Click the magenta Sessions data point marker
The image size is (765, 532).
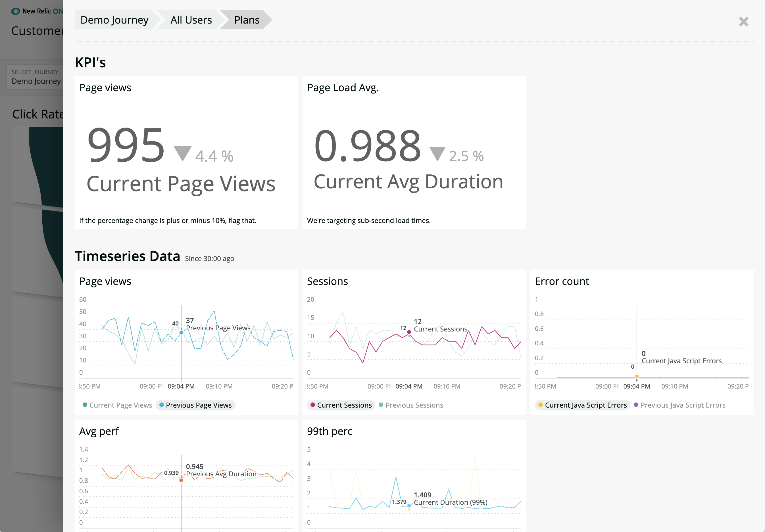(x=409, y=332)
